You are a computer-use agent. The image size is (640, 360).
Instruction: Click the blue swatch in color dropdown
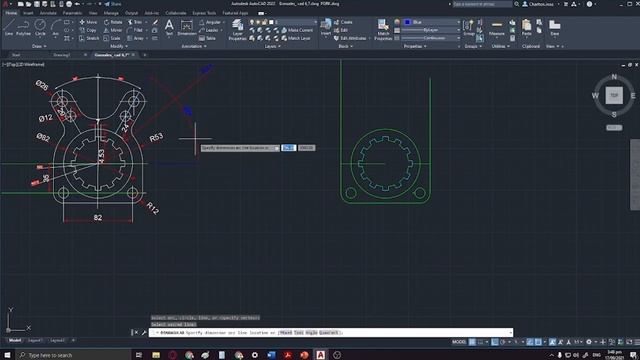(x=407, y=22)
